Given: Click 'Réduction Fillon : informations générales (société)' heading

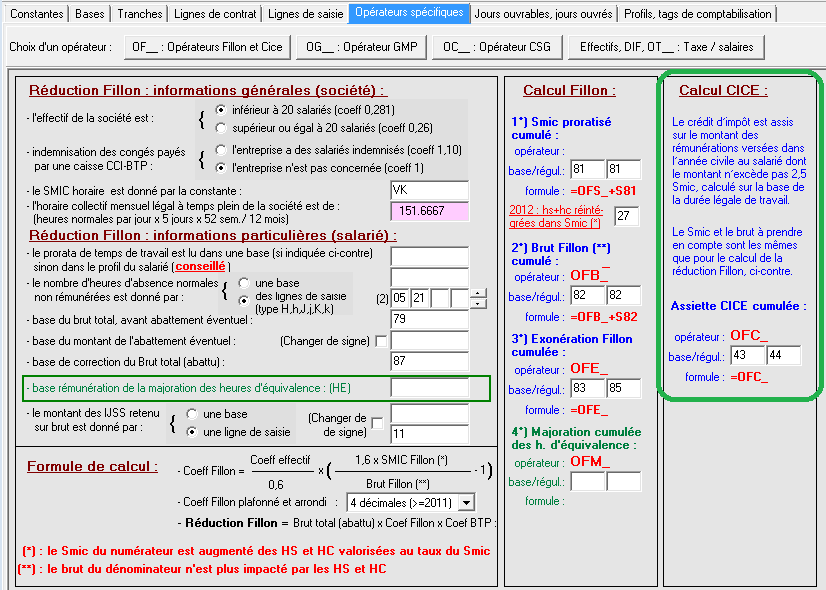Looking at the screenshot, I should click(208, 91).
